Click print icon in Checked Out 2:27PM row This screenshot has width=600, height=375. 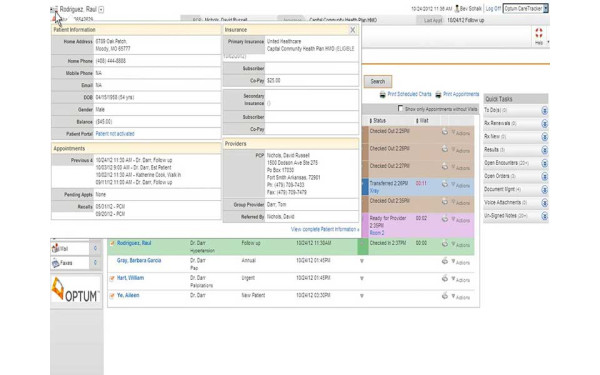tap(445, 166)
